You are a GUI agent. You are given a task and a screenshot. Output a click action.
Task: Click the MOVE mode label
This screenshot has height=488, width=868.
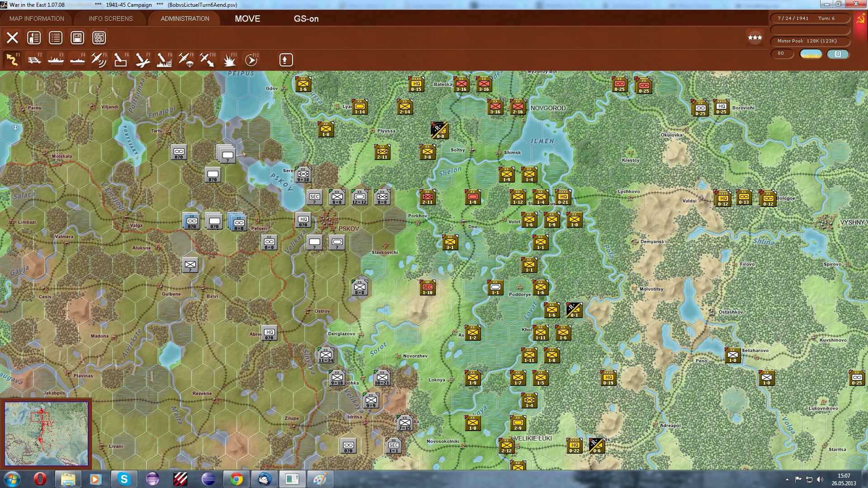point(247,19)
